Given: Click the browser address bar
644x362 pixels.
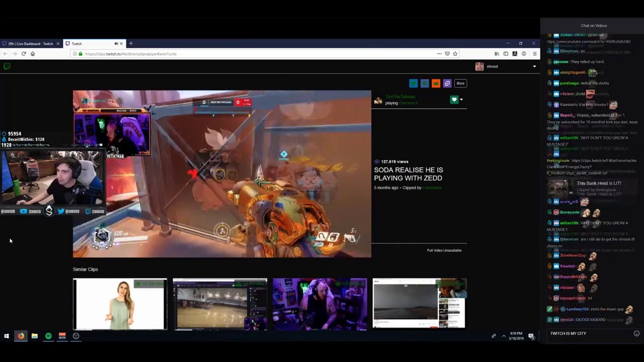Looking at the screenshot, I should click(252, 54).
